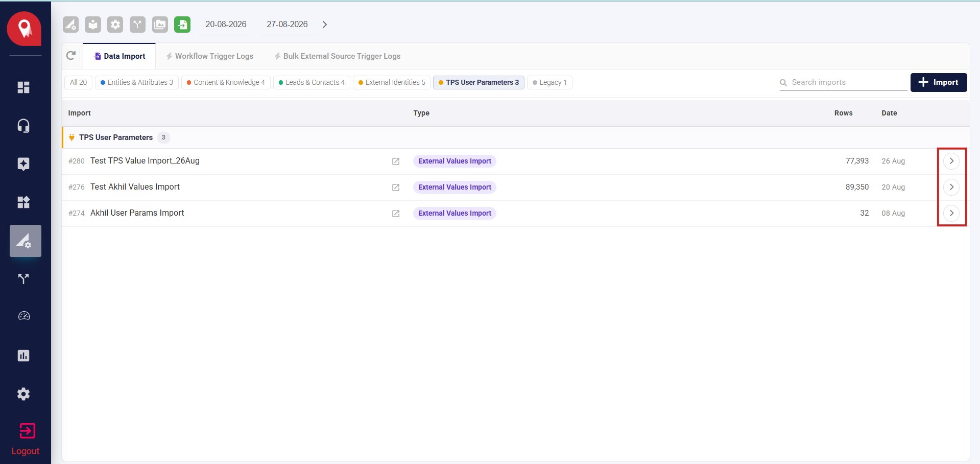Open the bar chart reports sidebar icon
Screen dimensions: 980x464
pos(23,356)
